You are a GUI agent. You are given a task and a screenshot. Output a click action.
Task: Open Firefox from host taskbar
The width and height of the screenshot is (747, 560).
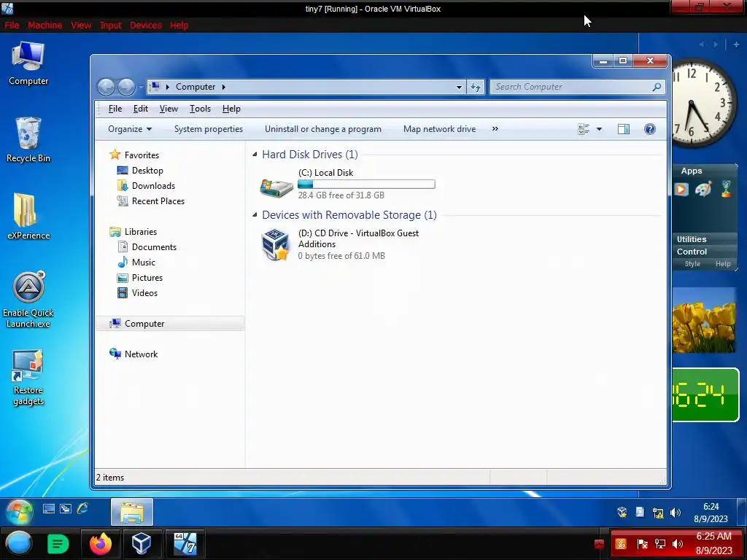[x=101, y=544]
